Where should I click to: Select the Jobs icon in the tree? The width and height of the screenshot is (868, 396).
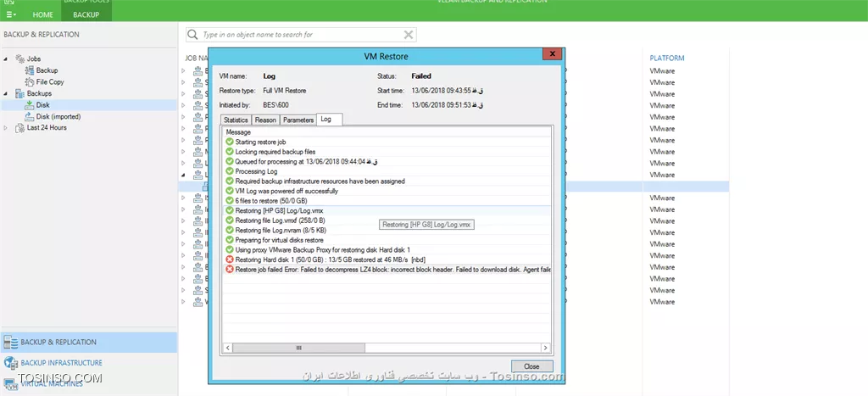coord(20,59)
